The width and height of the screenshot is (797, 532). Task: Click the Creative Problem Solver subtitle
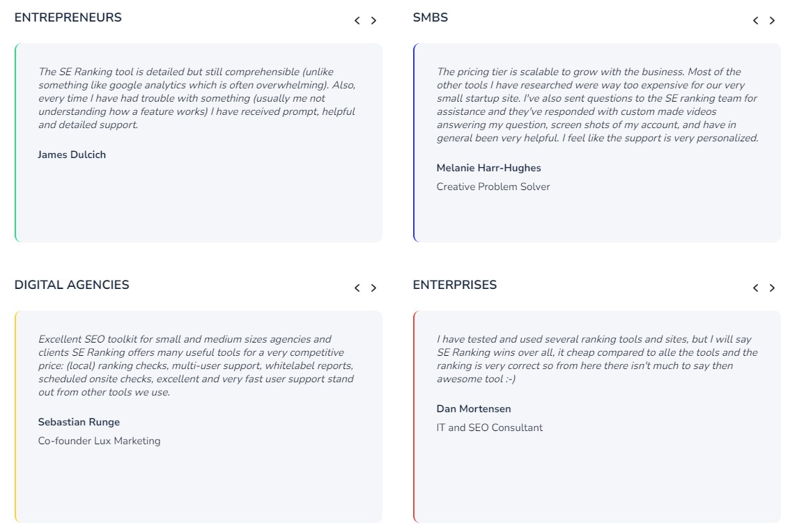pos(493,187)
